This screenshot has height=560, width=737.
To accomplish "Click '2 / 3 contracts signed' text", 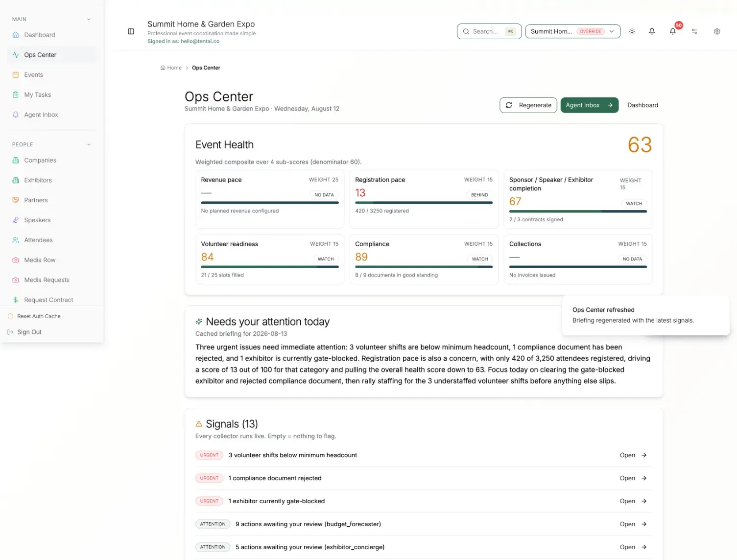I will point(536,220).
